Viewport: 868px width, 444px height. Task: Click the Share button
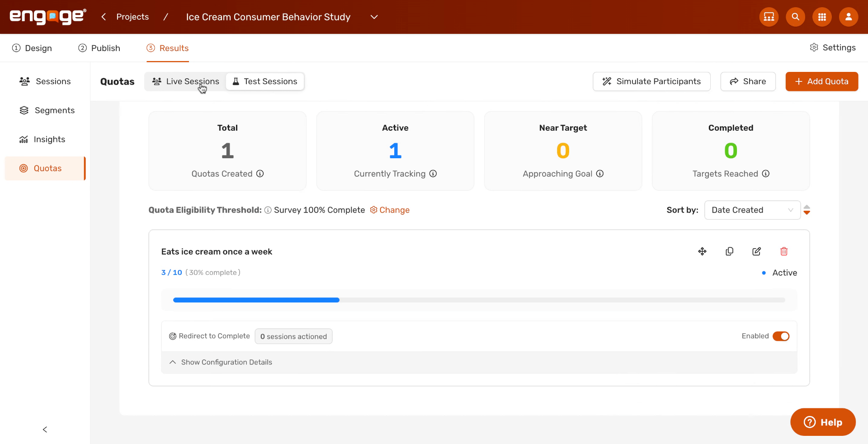(x=748, y=81)
